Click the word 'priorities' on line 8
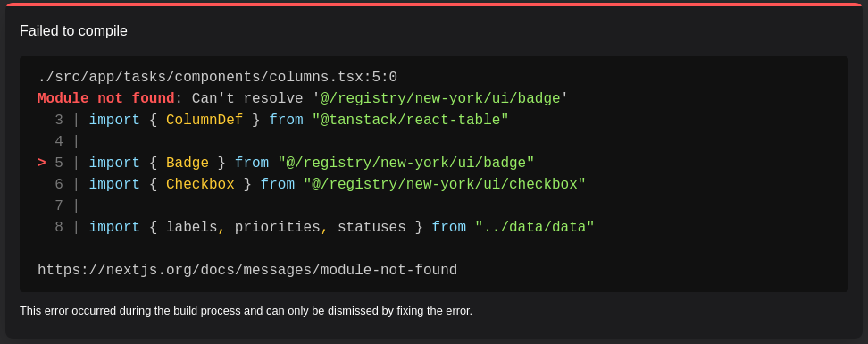 coord(278,227)
